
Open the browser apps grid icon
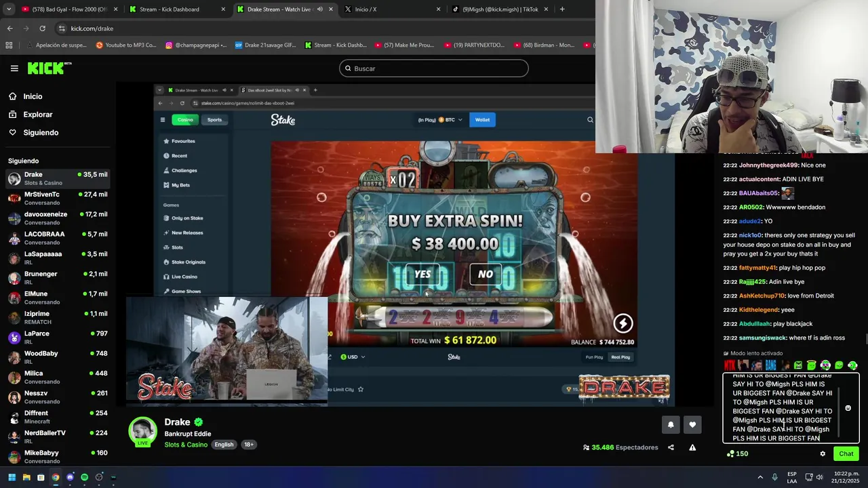[9, 45]
